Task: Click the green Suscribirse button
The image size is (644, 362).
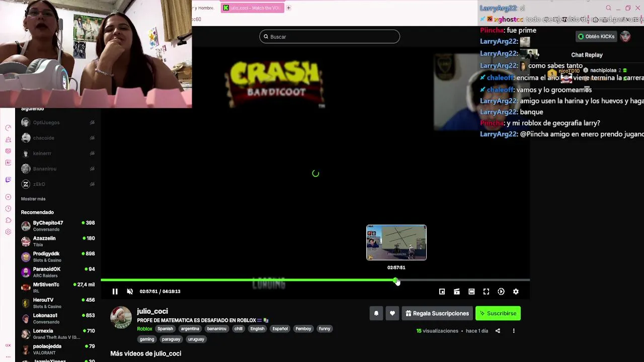Action: tap(498, 313)
